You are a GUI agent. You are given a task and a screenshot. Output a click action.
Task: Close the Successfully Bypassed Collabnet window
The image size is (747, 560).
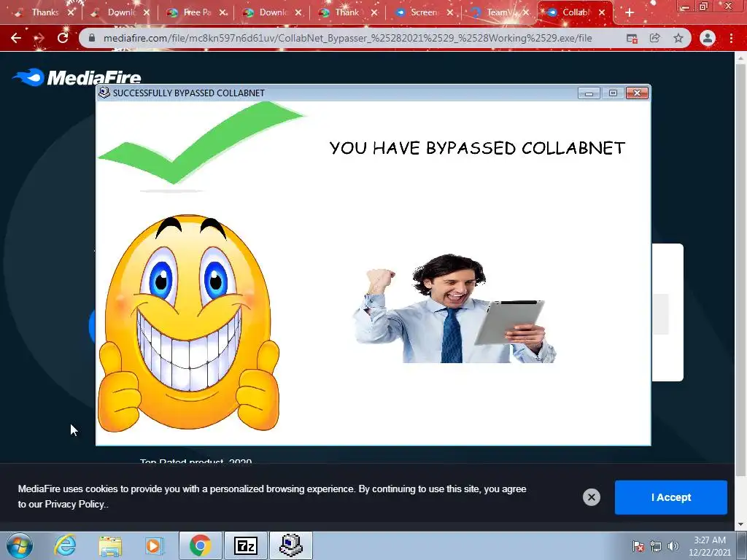tap(637, 93)
